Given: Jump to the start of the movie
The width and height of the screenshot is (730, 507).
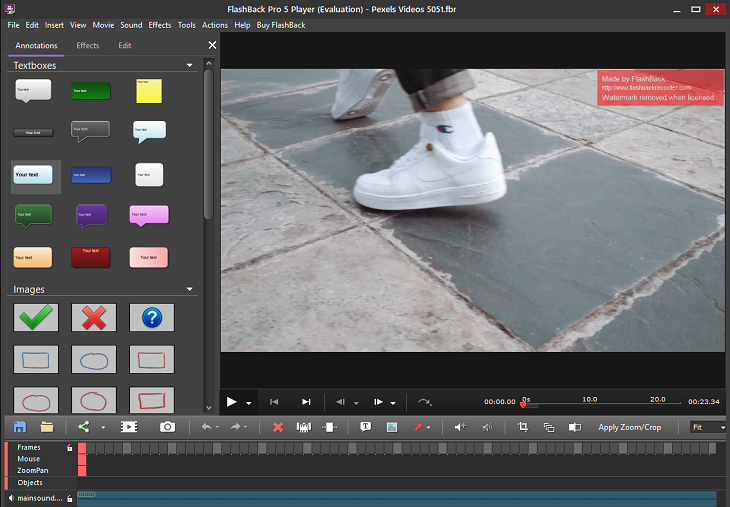Looking at the screenshot, I should click(x=274, y=402).
